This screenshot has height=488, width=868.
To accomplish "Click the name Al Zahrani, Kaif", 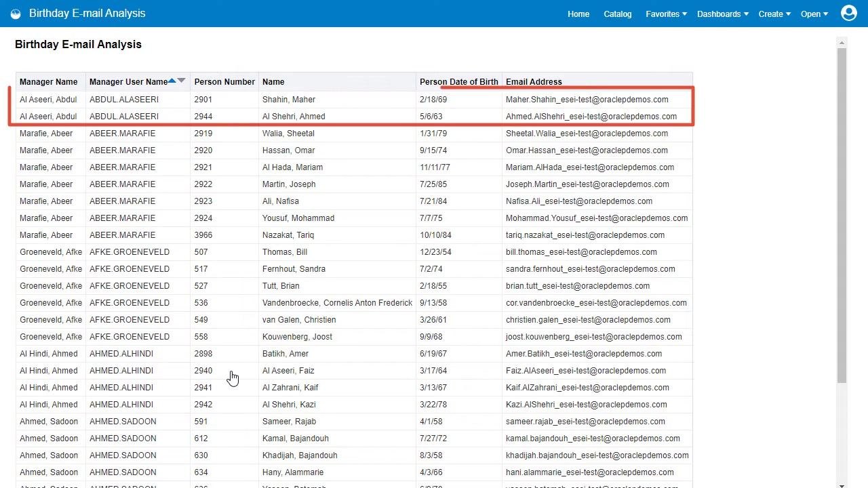I will 290,388.
